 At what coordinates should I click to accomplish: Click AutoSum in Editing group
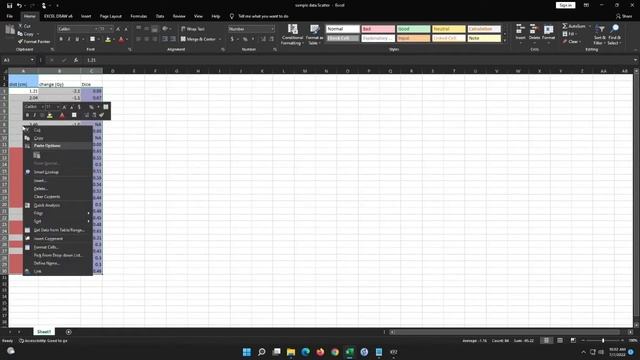pos(574,26)
